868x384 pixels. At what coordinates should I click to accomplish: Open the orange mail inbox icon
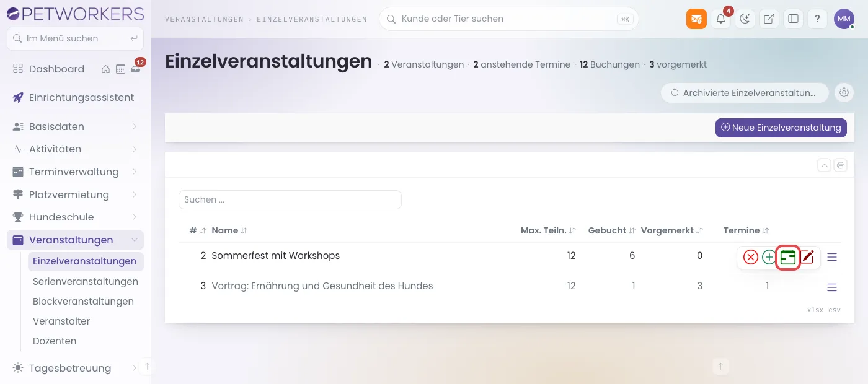[x=696, y=19]
